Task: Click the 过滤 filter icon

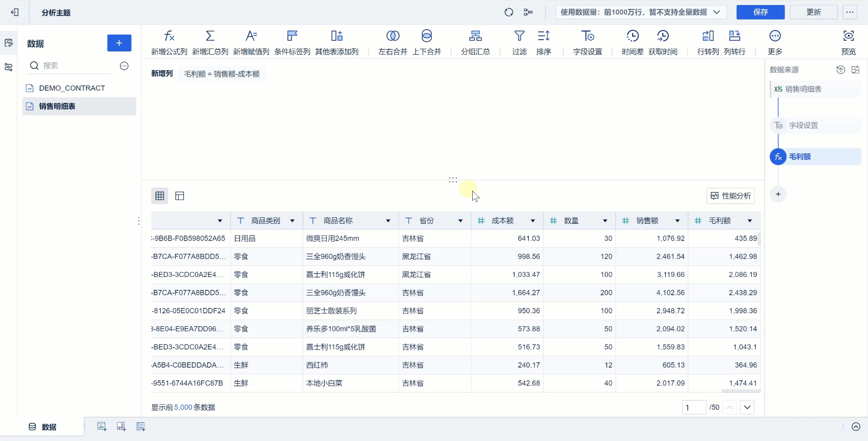Action: click(519, 42)
